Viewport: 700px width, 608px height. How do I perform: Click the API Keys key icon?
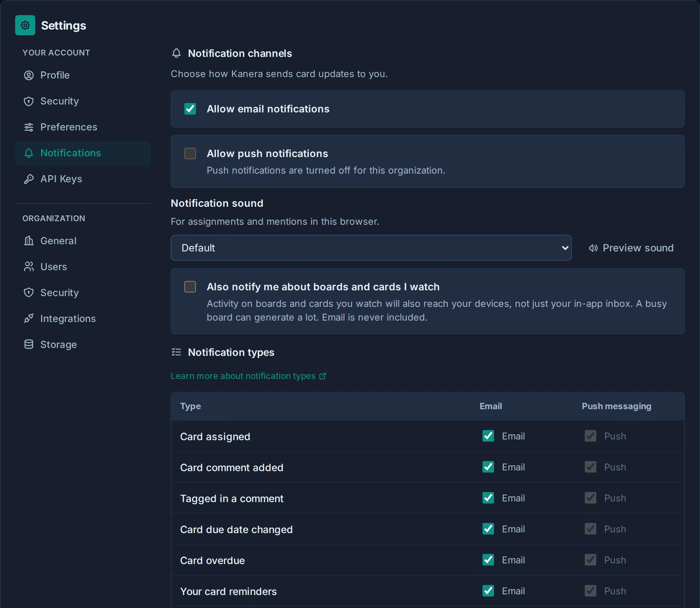(x=29, y=179)
